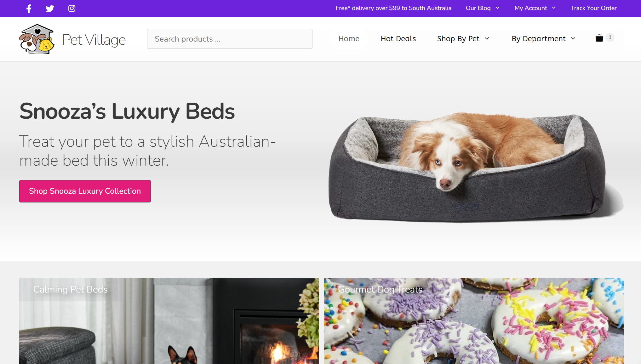
Task: Open the Track Your Order link
Action: (593, 8)
